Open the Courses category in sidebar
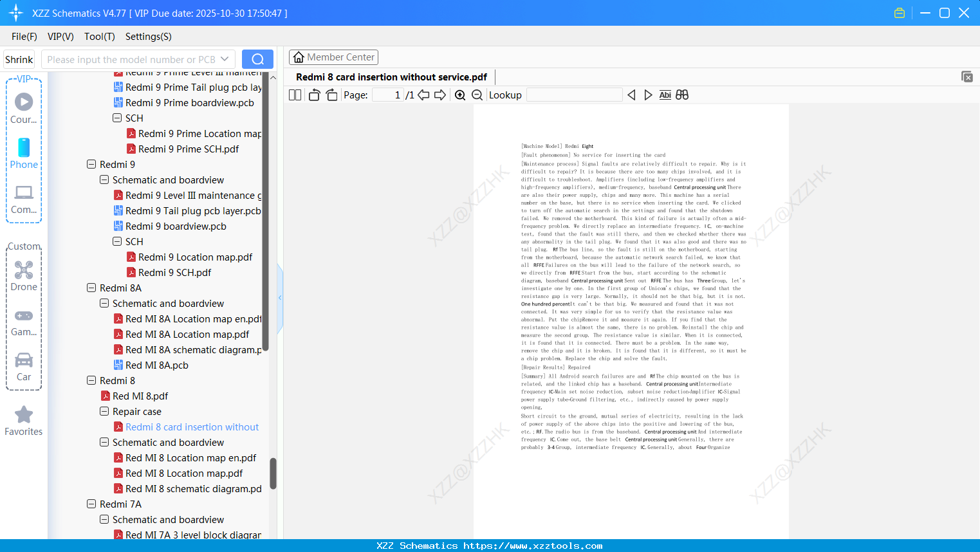 24,108
